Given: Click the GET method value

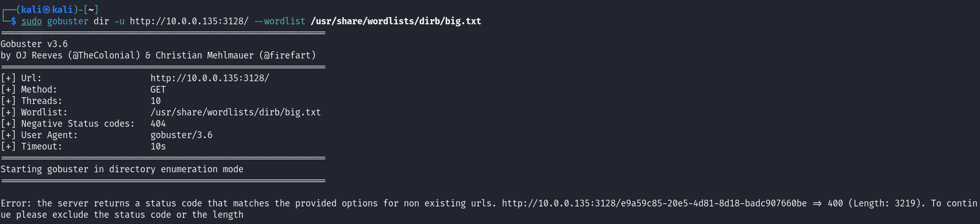Looking at the screenshot, I should (158, 89).
